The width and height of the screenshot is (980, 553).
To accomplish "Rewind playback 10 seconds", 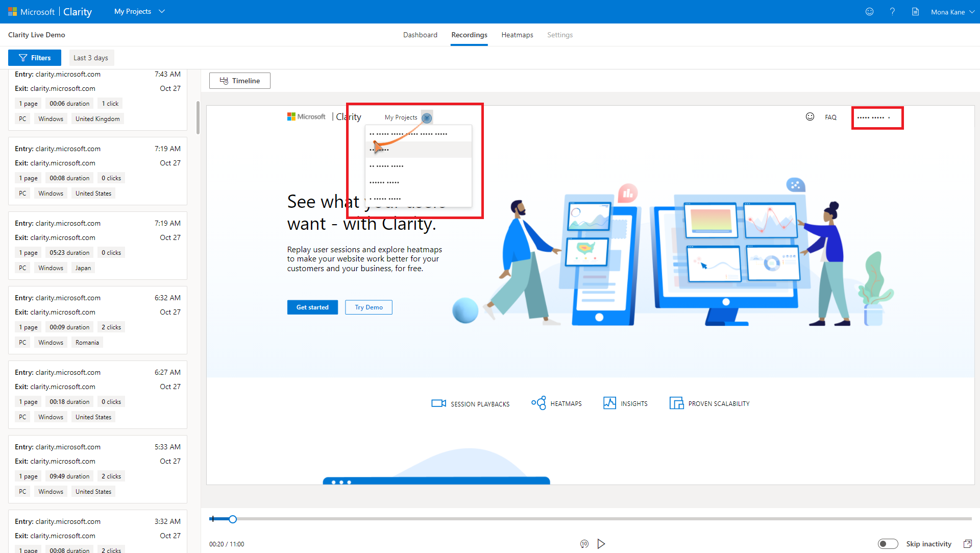I will (x=584, y=544).
